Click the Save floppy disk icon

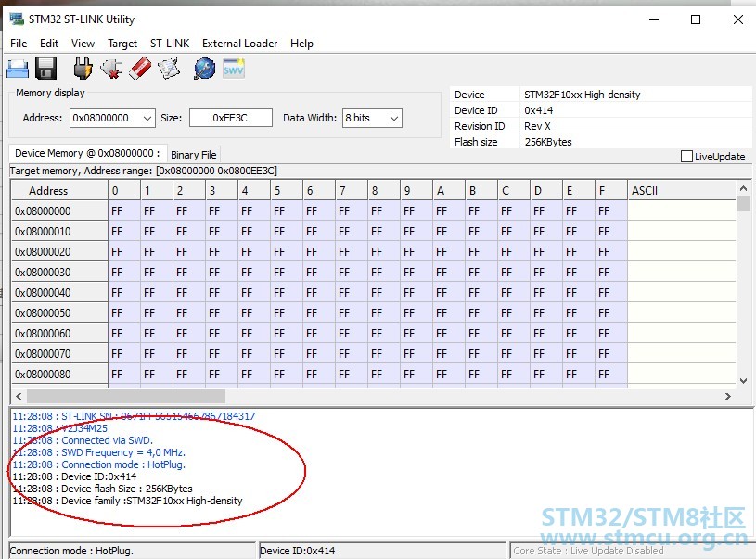[46, 69]
